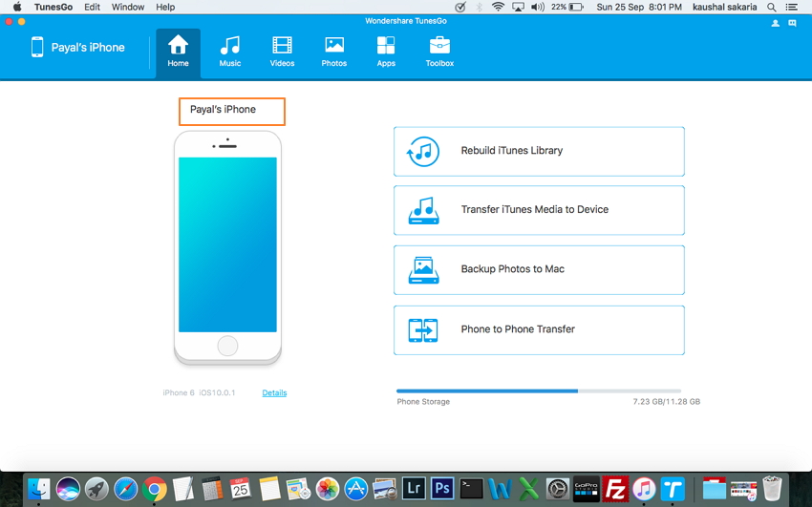This screenshot has height=507, width=812.
Task: Open Spotlight search in menu bar
Action: [x=771, y=7]
